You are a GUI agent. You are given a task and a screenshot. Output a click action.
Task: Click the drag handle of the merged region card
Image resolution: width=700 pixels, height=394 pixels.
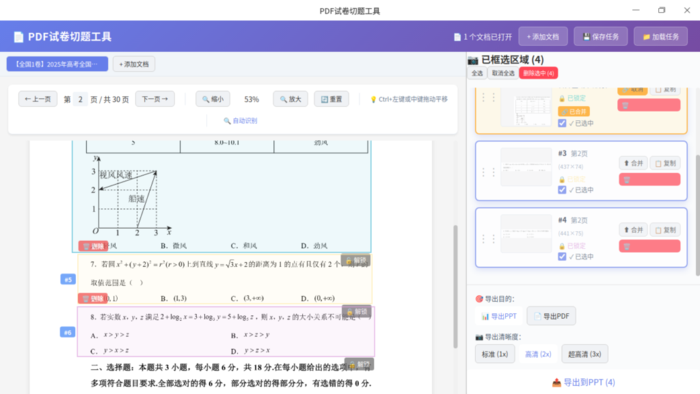488,97
